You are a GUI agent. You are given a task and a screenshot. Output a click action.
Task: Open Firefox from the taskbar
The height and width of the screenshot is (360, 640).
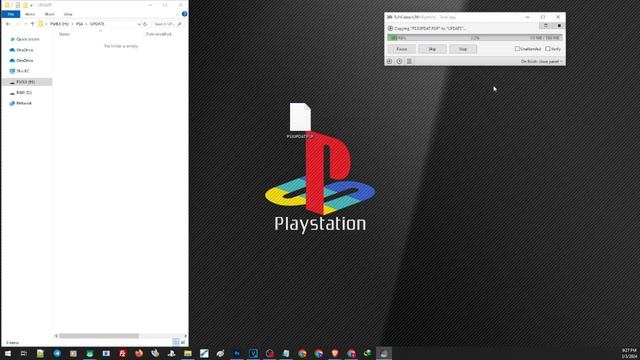point(139,353)
